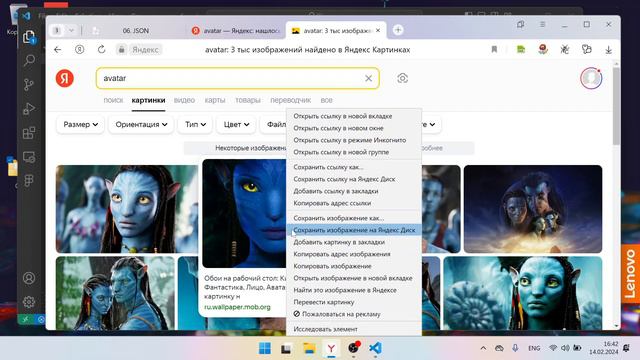Open VS Code Manage gear icon

point(29,302)
